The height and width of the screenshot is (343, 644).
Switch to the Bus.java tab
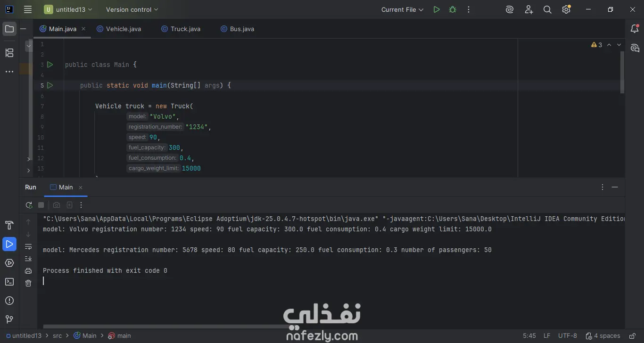(238, 29)
